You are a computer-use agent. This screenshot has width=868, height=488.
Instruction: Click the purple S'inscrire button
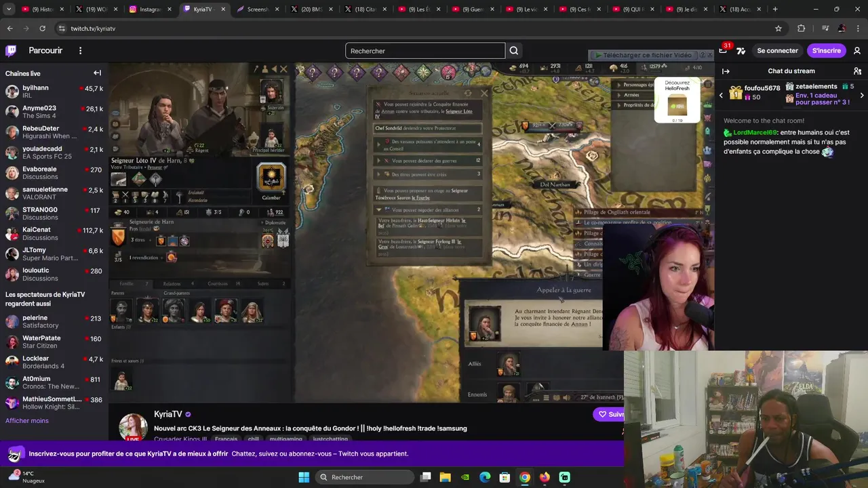tap(826, 51)
